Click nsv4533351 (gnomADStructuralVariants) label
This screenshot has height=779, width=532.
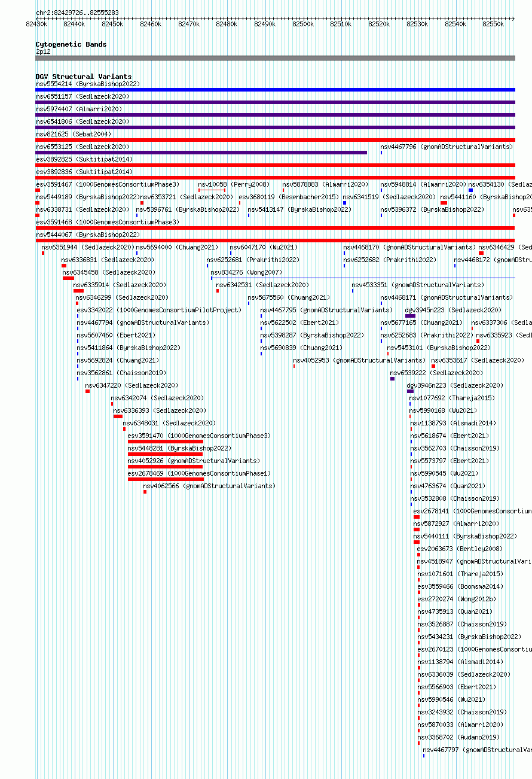pos(418,285)
